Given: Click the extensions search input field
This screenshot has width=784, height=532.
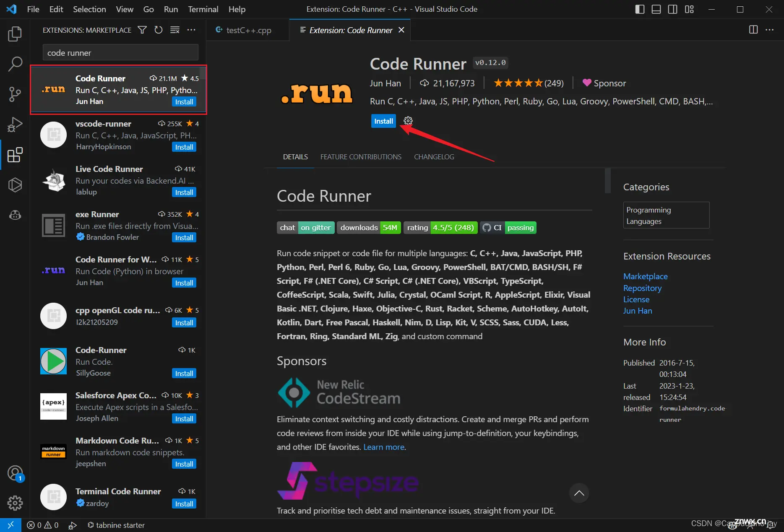Looking at the screenshot, I should [120, 53].
